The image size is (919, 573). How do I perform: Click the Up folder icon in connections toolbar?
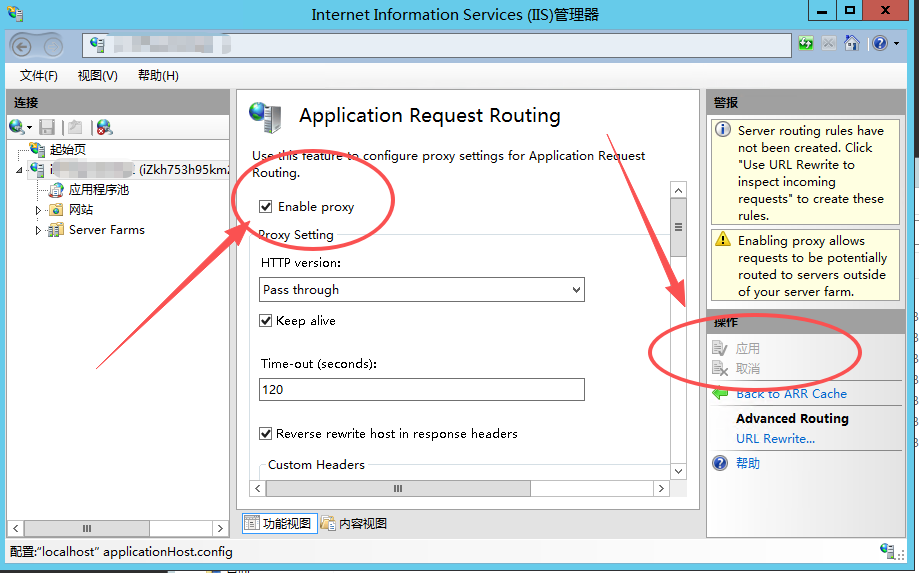point(75,127)
